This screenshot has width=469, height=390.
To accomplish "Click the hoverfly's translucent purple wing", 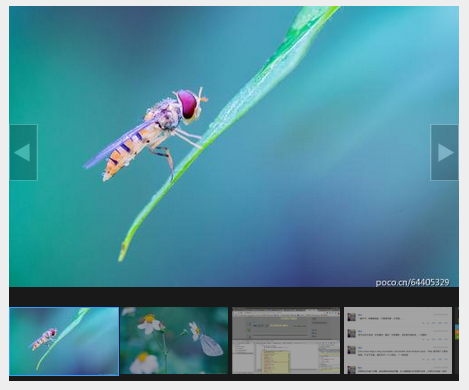I will tap(117, 144).
